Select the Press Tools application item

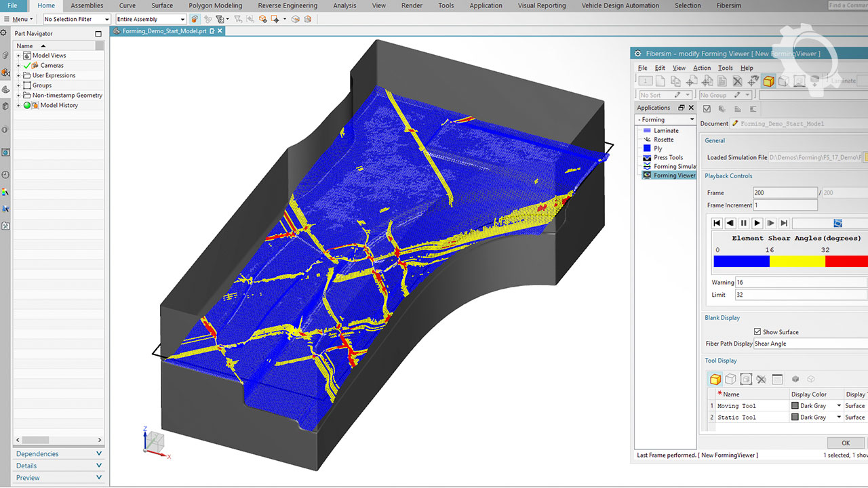(668, 157)
